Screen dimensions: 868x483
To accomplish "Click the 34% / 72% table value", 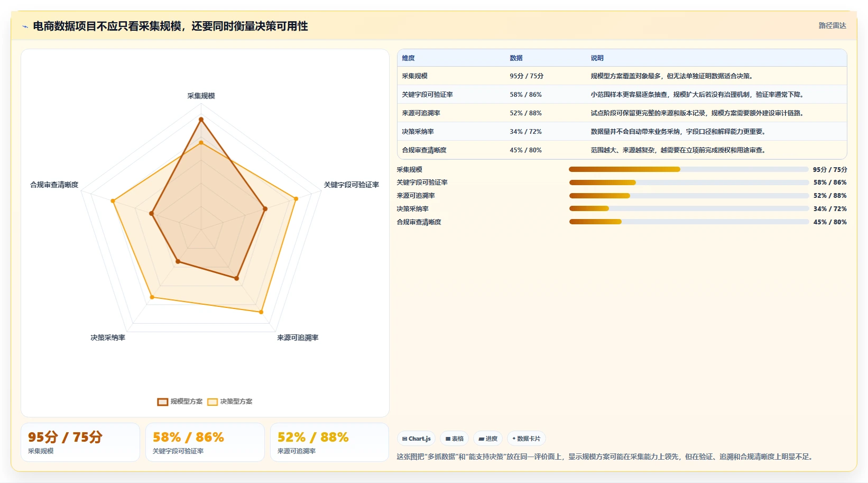I will pyautogui.click(x=525, y=132).
